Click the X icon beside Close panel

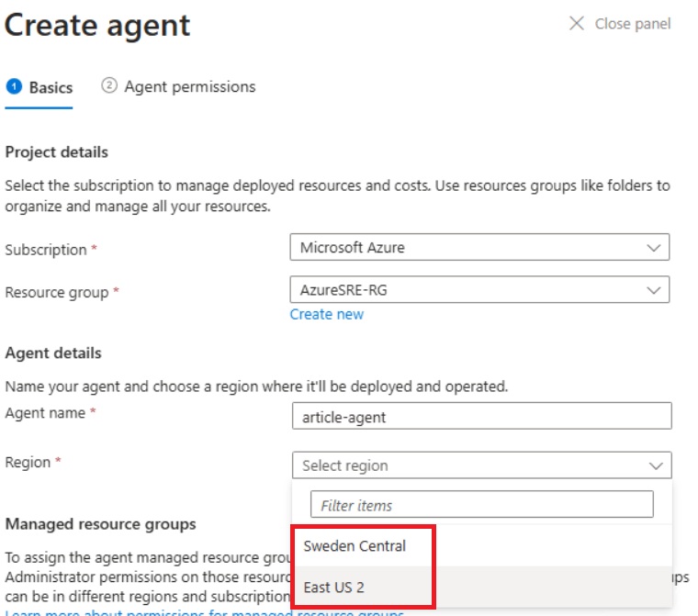577,24
